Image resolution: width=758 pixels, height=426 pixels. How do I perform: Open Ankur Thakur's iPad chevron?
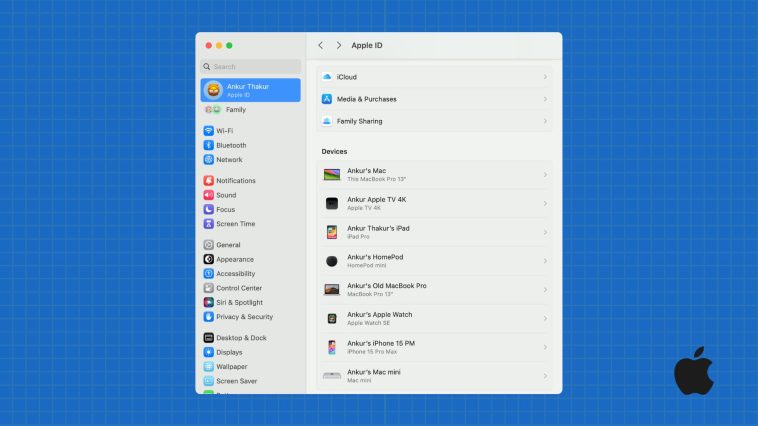click(545, 232)
